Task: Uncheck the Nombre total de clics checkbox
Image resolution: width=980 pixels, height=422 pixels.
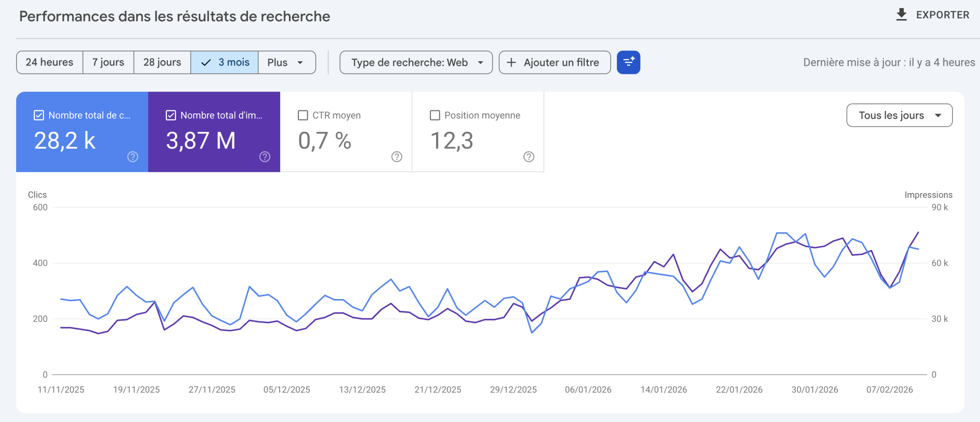Action: 39,115
